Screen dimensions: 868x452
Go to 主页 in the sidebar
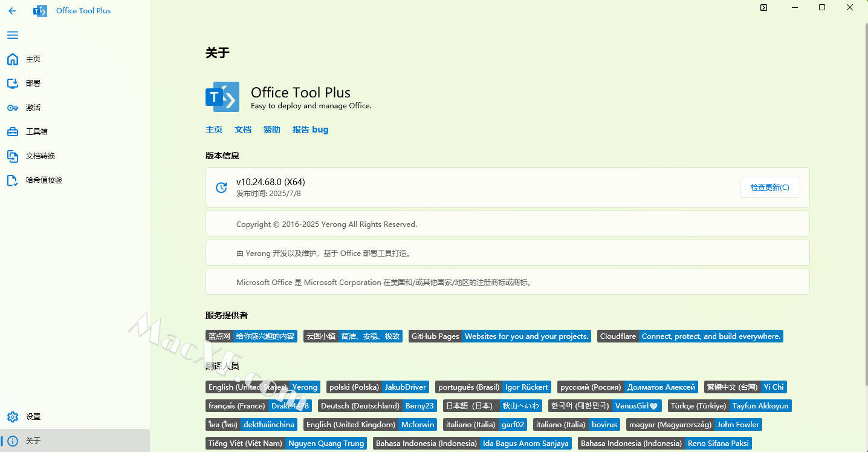75,59
